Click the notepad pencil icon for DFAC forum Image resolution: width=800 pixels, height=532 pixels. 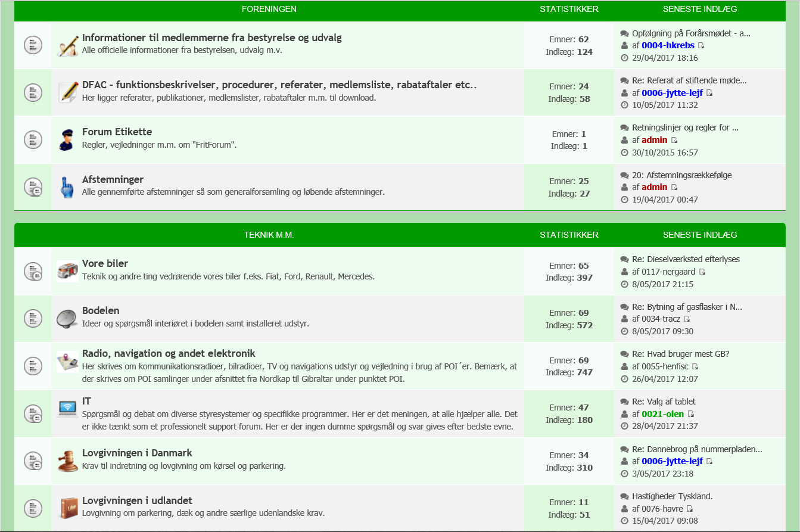(68, 92)
